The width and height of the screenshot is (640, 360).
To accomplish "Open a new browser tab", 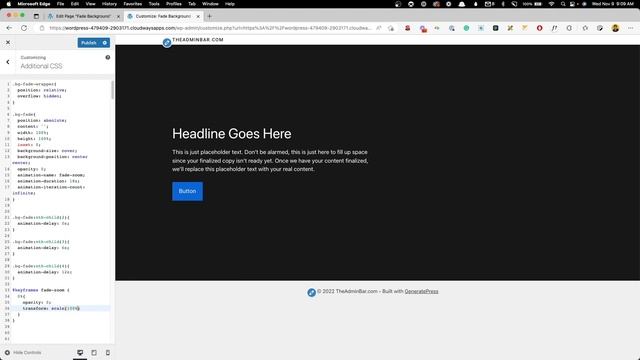I will coord(209,16).
